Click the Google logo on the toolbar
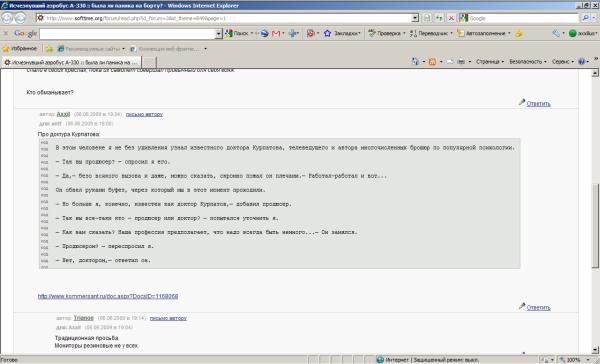This screenshot has height=364, width=600. tap(25, 34)
